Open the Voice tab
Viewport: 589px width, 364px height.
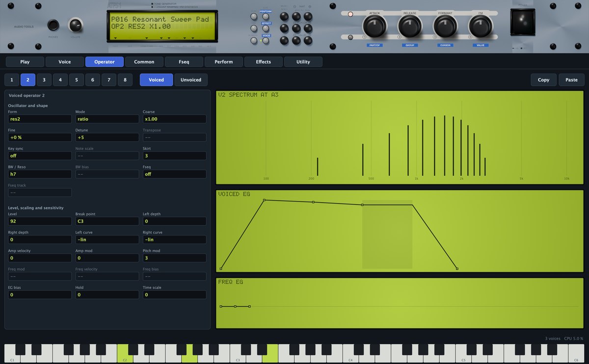65,62
